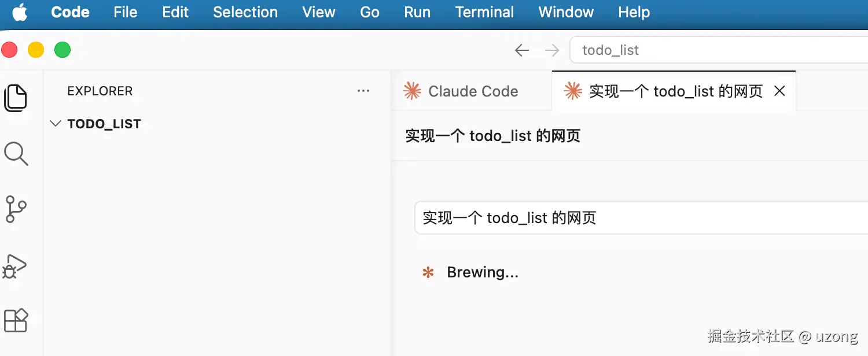Open the Source Control view
Image resolution: width=868 pixels, height=356 pixels.
tap(16, 209)
